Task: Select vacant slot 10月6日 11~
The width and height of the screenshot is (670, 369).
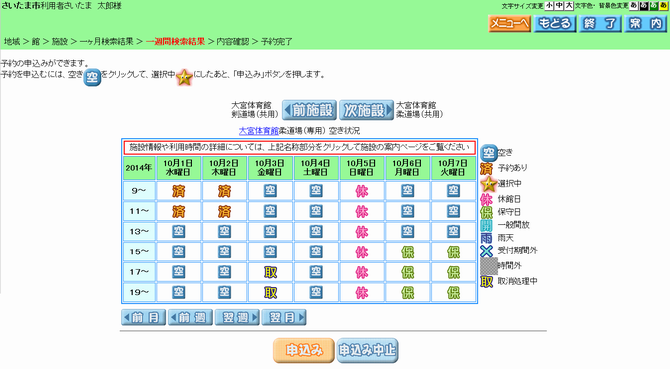Action: [408, 211]
